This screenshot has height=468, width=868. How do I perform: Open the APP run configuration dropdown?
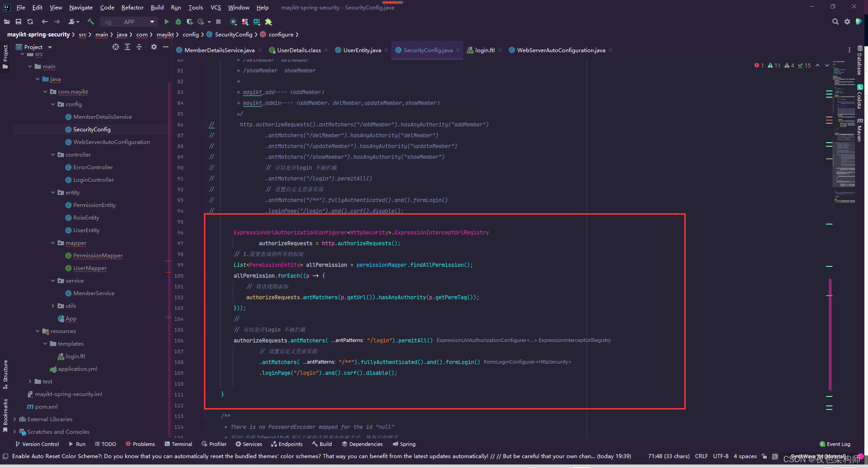pyautogui.click(x=129, y=22)
